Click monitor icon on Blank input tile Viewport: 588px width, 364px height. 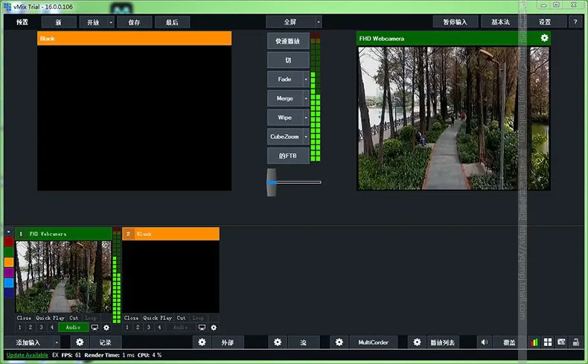click(x=202, y=328)
